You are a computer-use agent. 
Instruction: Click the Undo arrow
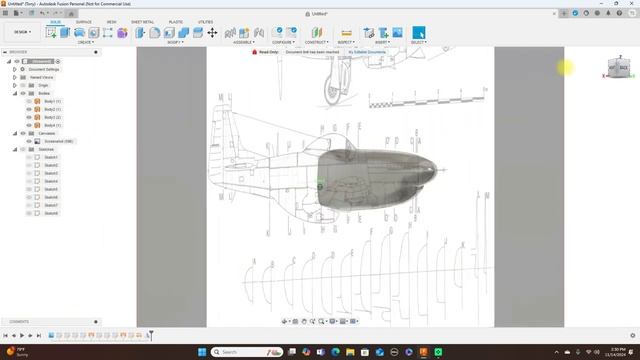42,13
